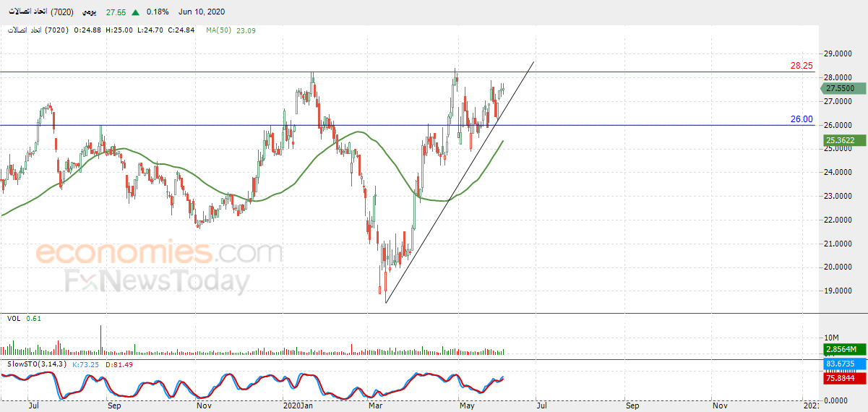Image resolution: width=868 pixels, height=412 pixels.
Task: Click the 28.0000 price axis label
Action: tap(839, 77)
